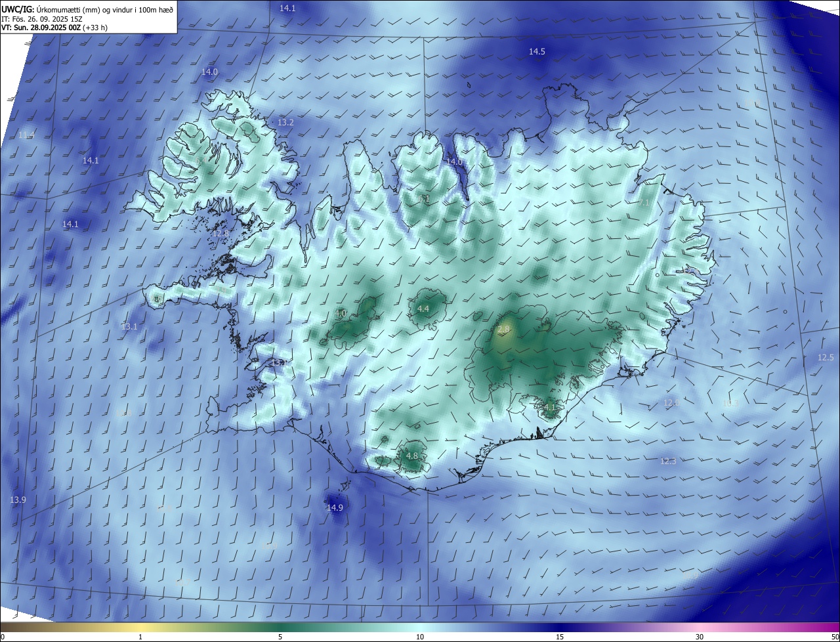Click the 6.1 value over north Iceland
The width and height of the screenshot is (840, 642).
(x=423, y=198)
